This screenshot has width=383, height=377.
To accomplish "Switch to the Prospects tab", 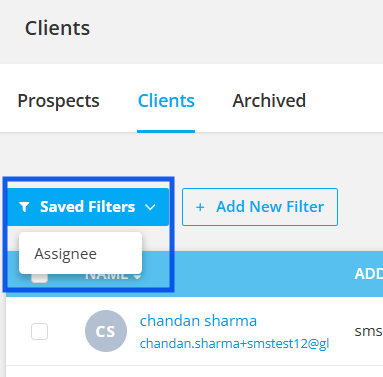I will pyautogui.click(x=58, y=101).
